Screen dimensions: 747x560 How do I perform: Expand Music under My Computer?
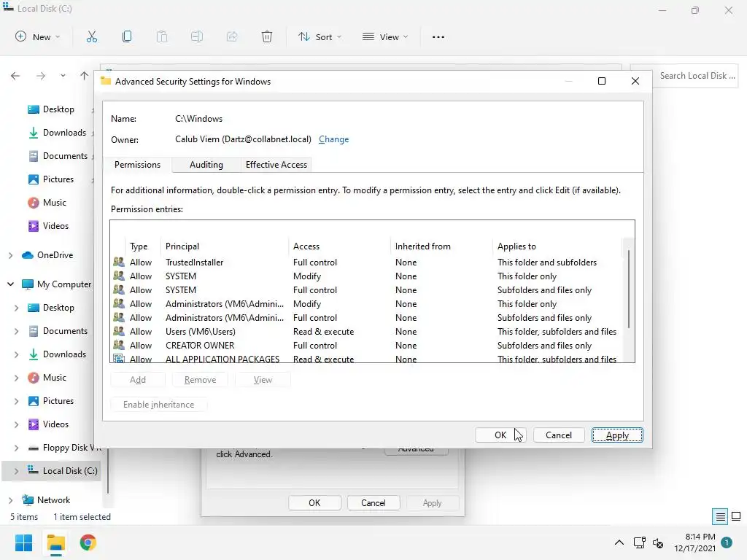tap(17, 378)
